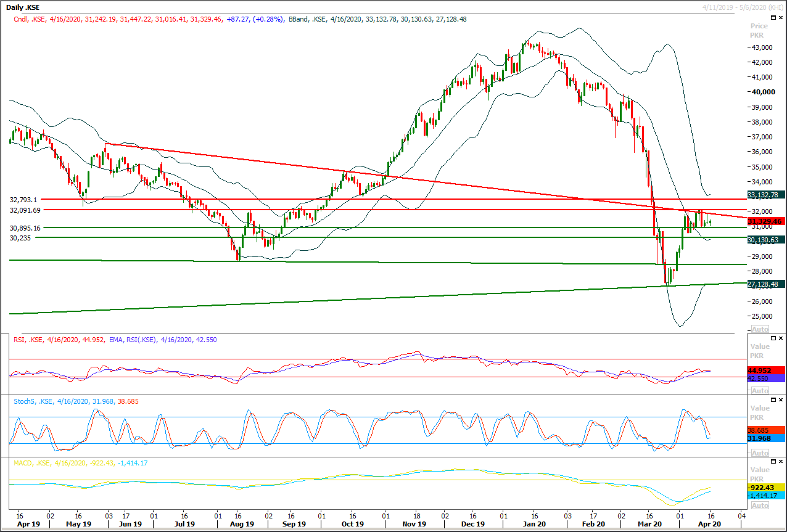Click the purple 42.550 EMA value tag
Screen dimensions: 787x532
pos(765,379)
